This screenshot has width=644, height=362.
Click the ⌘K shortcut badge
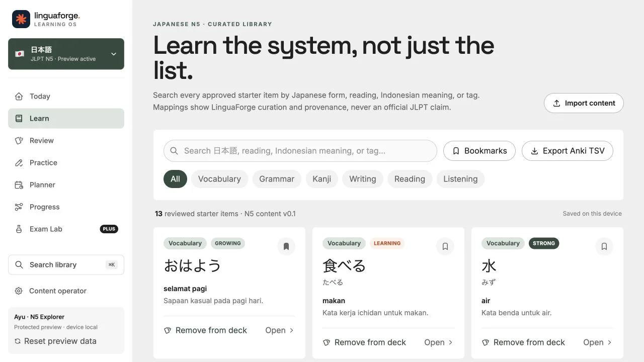pyautogui.click(x=112, y=265)
